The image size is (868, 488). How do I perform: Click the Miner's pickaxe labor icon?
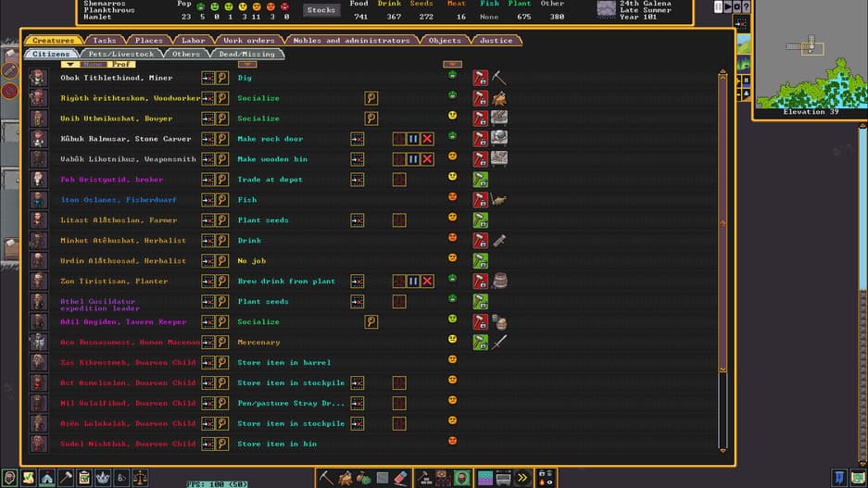[498, 78]
